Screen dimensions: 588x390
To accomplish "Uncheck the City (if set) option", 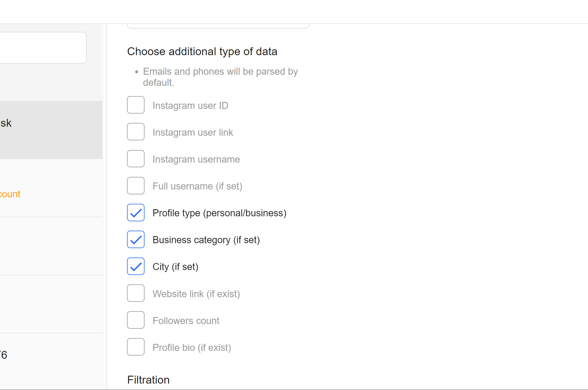I will click(136, 266).
